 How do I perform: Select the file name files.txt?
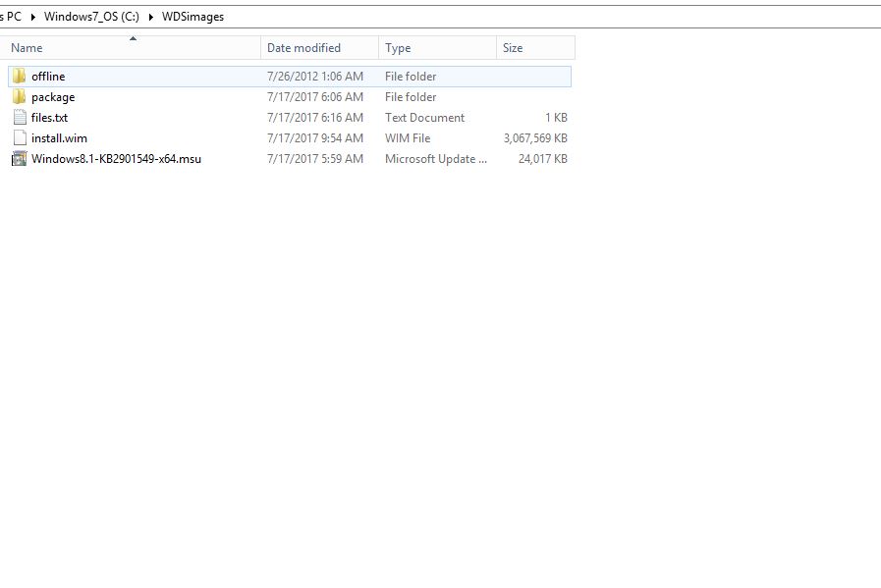tap(49, 118)
